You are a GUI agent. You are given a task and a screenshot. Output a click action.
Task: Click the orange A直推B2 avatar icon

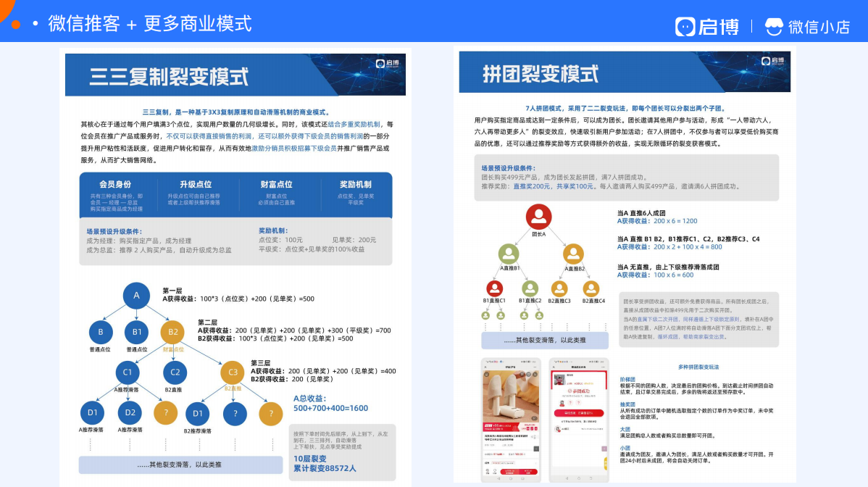[574, 254]
